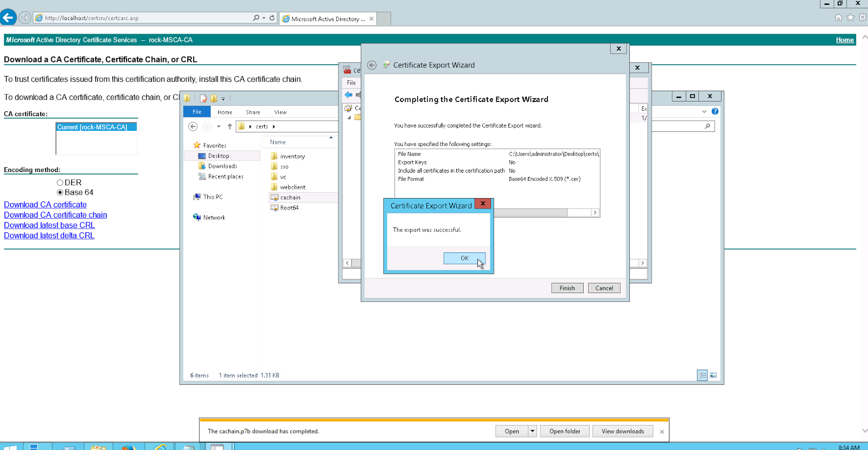Viewport: 868px width, 450px height.
Task: Click the blue back arrow in the certificate console
Action: [x=348, y=95]
